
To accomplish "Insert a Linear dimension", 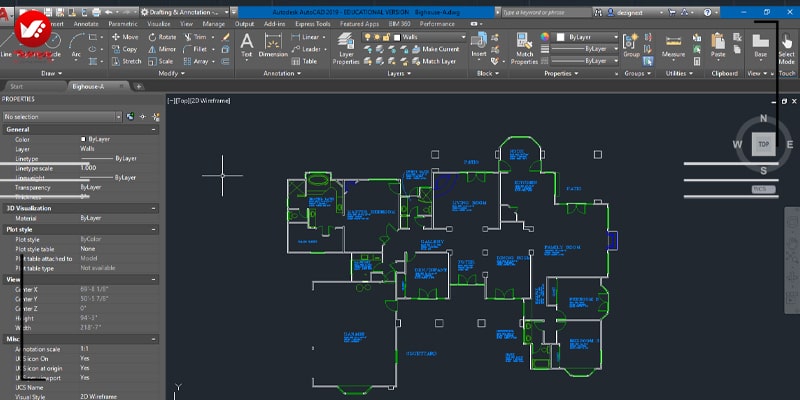I will [306, 37].
